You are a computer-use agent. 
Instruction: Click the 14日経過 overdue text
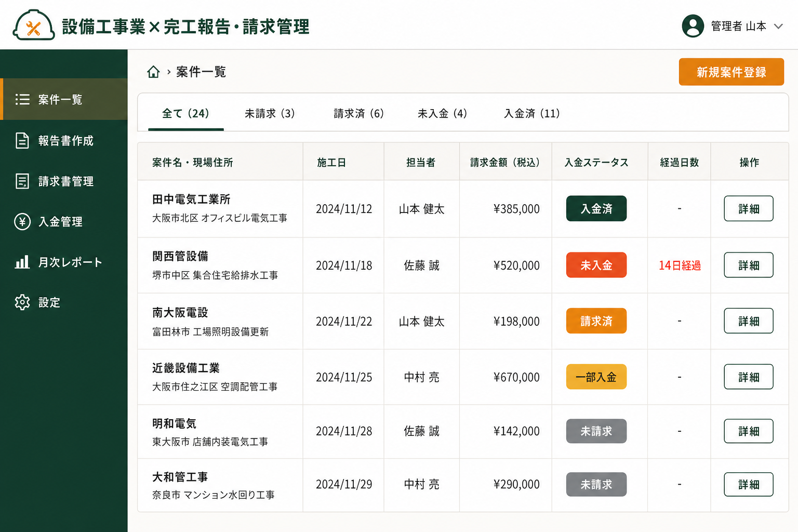680,265
